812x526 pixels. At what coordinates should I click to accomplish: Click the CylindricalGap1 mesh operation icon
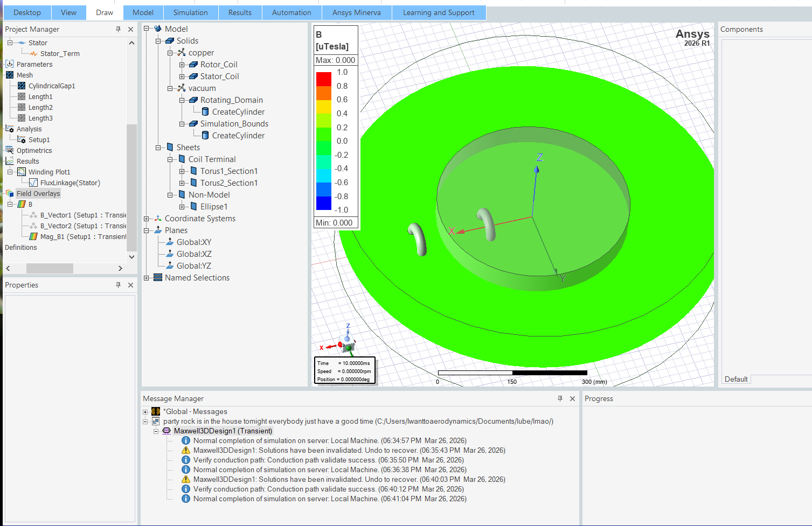22,86
